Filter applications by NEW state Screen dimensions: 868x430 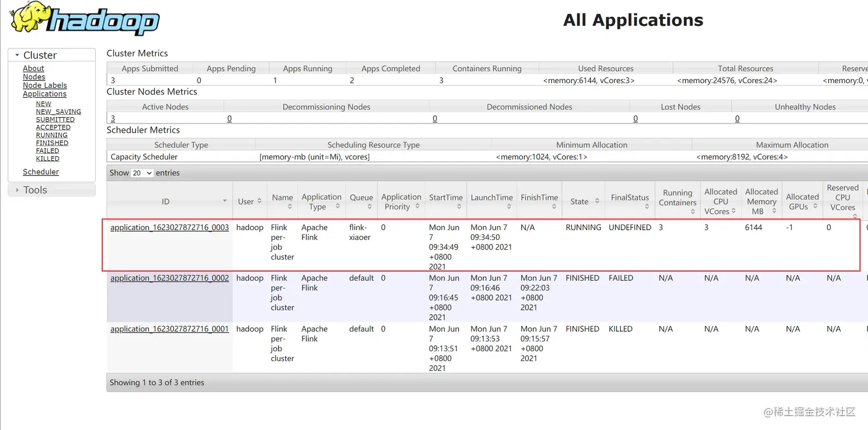pos(44,104)
